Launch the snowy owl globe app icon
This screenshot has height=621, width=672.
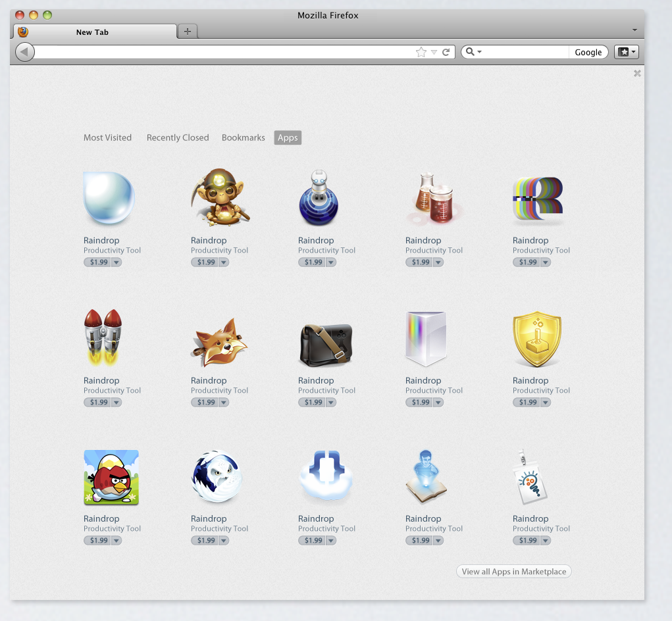217,476
